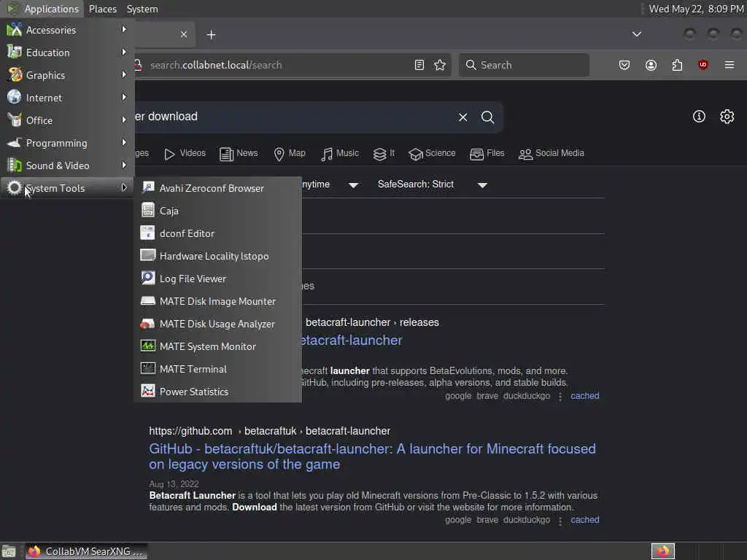Open the SearXNG about info icon
This screenshot has width=747, height=560.
pyautogui.click(x=699, y=117)
